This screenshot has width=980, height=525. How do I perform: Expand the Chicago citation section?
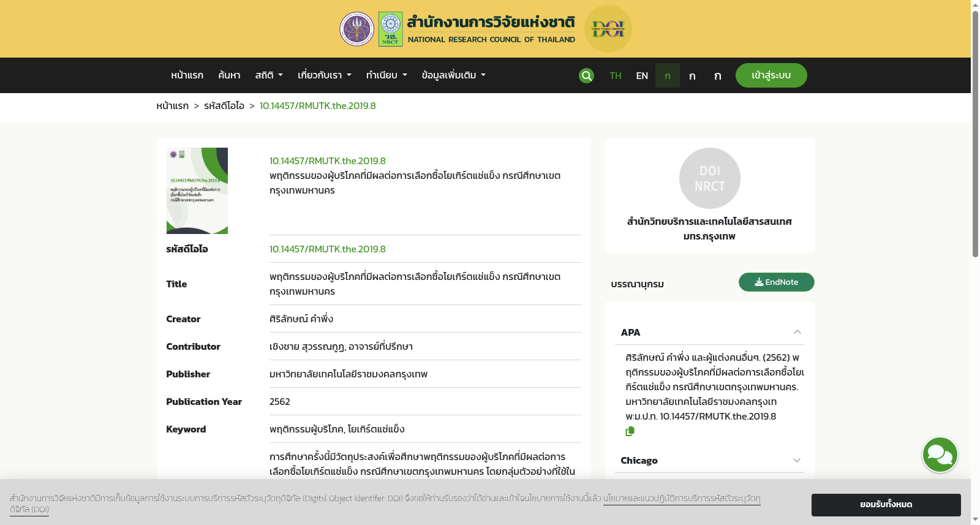click(797, 460)
